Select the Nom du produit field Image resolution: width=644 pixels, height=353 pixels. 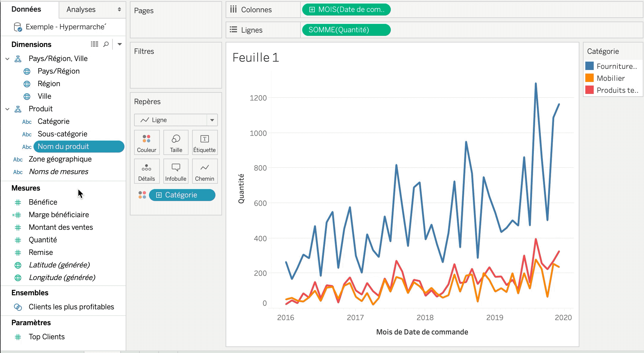79,147
